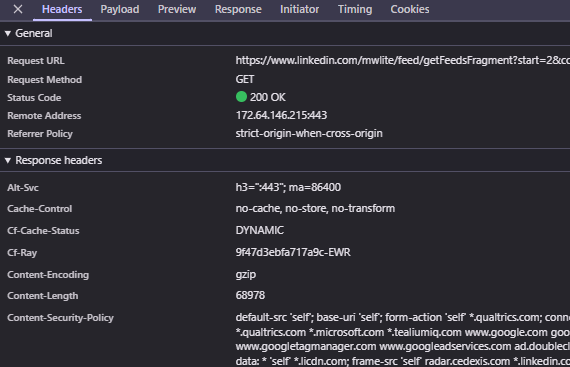Open the Preview tab

(x=177, y=9)
